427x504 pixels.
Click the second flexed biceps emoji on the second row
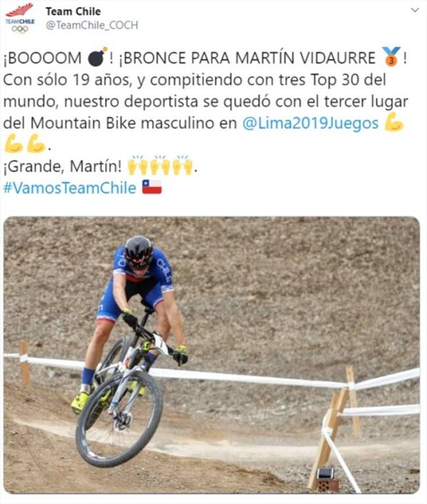coord(36,144)
